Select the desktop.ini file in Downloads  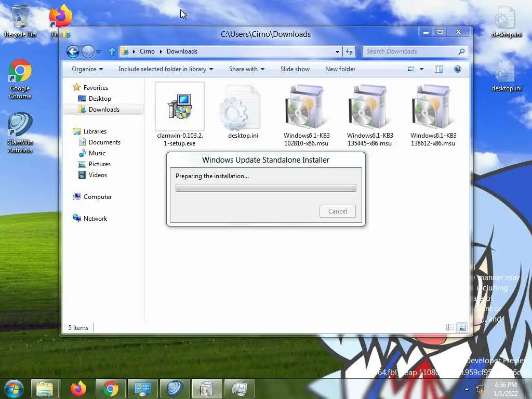[x=243, y=112]
